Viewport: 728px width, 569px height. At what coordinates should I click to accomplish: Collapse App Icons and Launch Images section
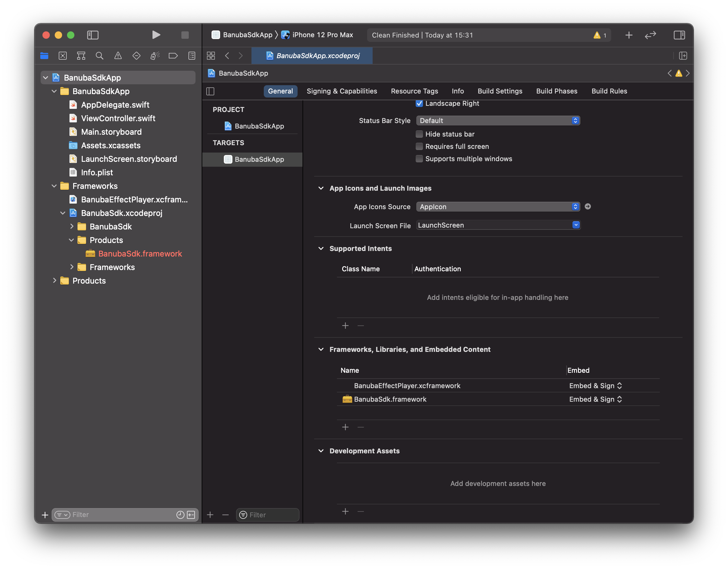pyautogui.click(x=321, y=188)
